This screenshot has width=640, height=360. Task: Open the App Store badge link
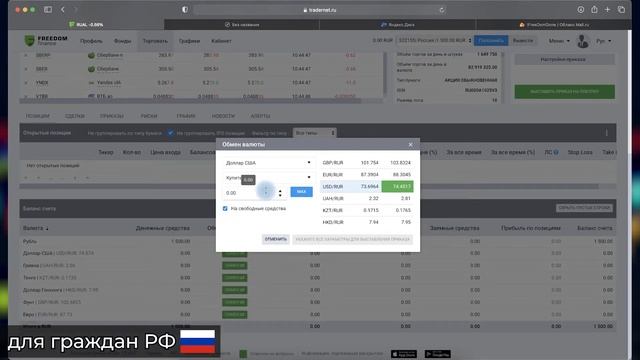(x=404, y=354)
